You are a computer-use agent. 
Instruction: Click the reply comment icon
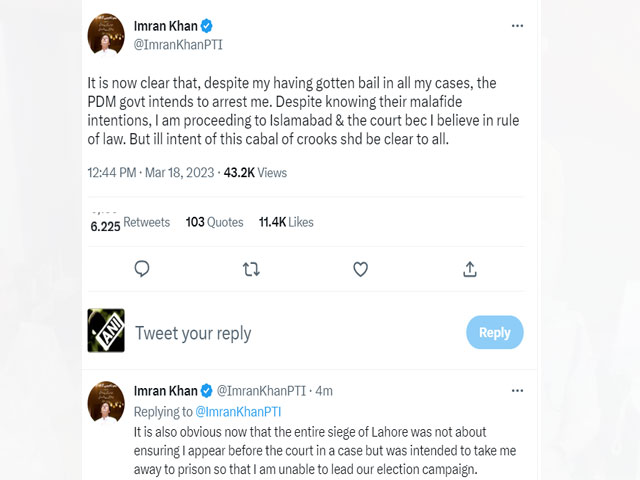click(x=142, y=269)
